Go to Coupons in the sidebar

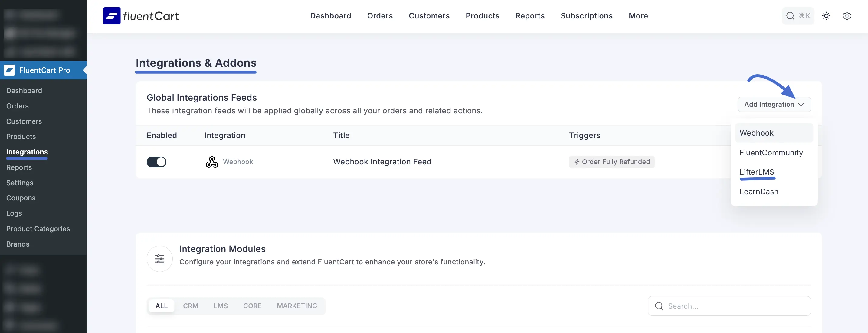click(21, 198)
